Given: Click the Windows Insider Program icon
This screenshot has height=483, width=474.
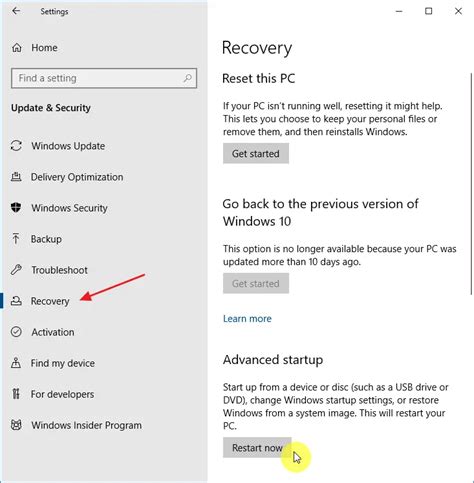Looking at the screenshot, I should 16,425.
